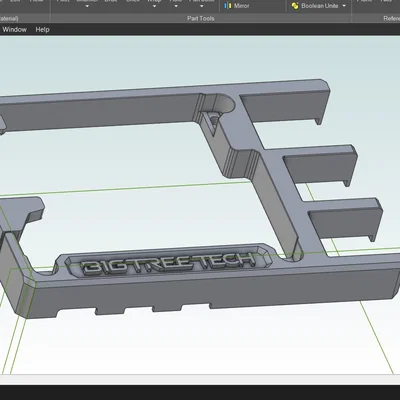This screenshot has width=400, height=400.
Task: Open the Help menu
Action: 42,29
